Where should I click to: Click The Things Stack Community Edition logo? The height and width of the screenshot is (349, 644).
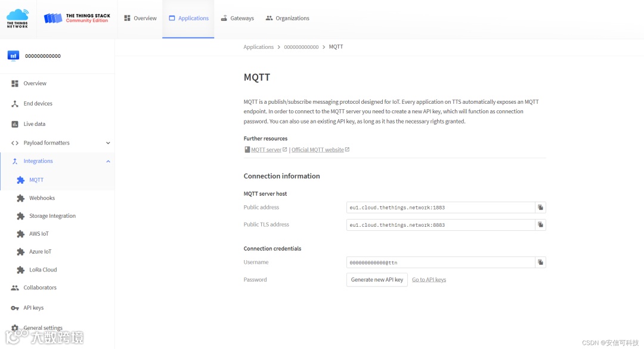click(x=77, y=18)
